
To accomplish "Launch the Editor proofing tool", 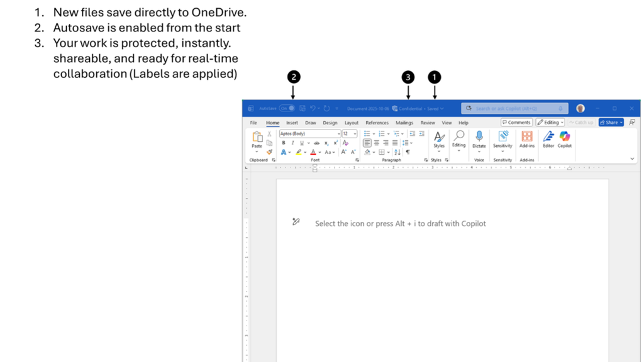I will (548, 139).
